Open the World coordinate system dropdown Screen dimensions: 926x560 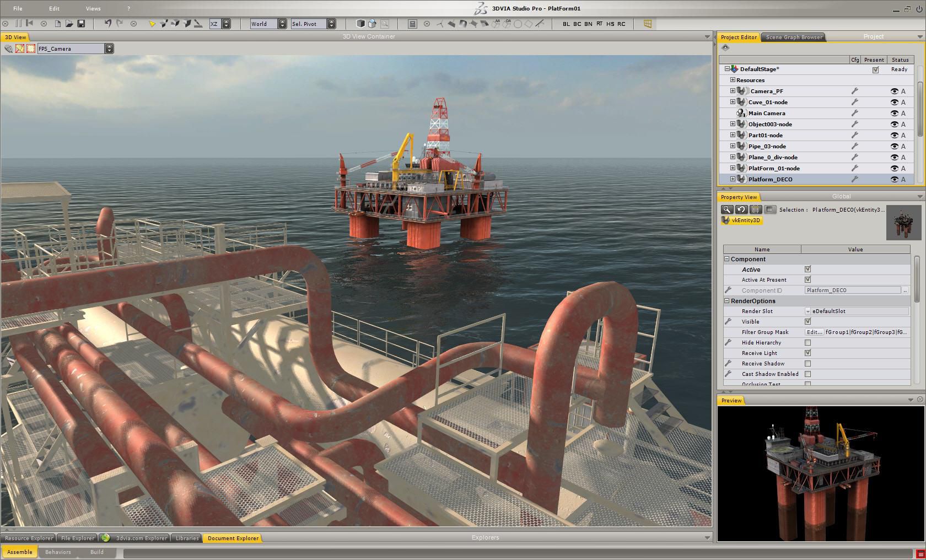(x=282, y=24)
